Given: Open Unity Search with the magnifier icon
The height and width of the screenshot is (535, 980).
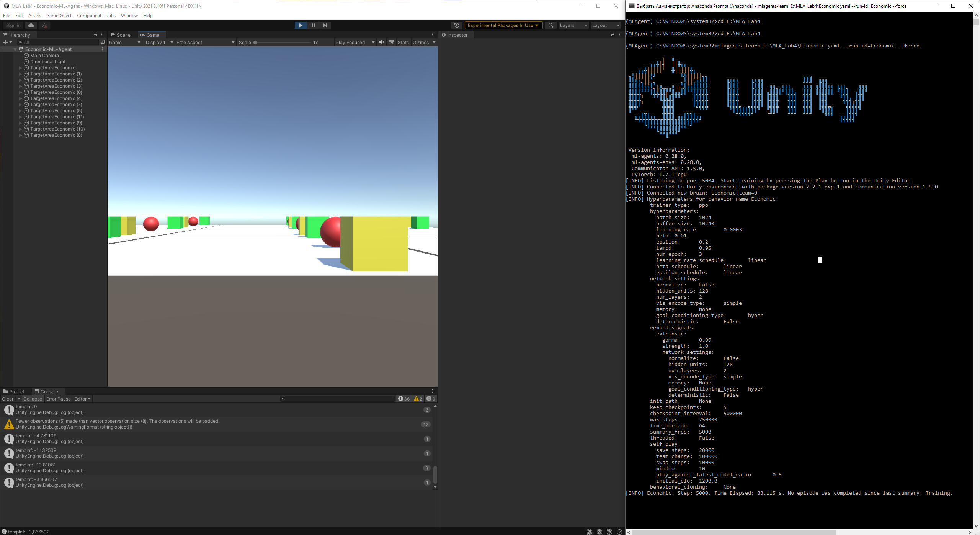Looking at the screenshot, I should tap(550, 25).
